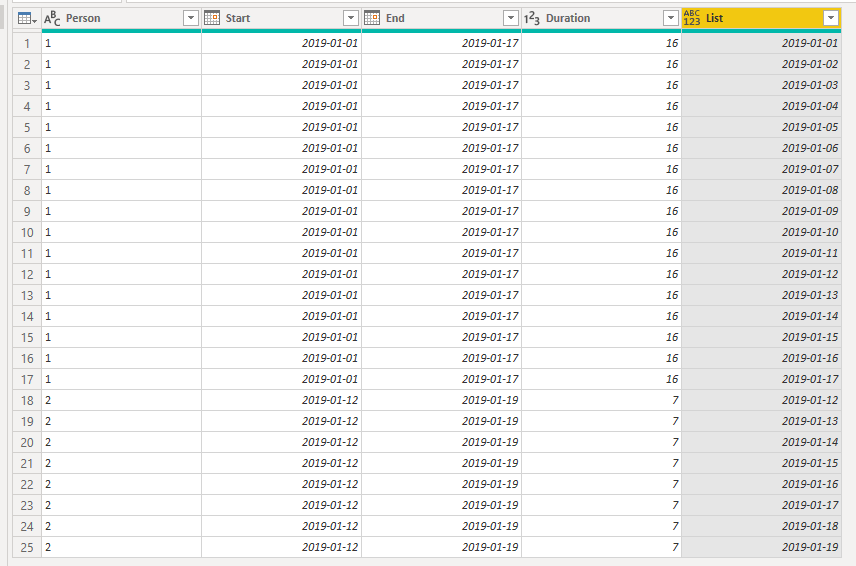Click List cell 2019-01-12 in row 18
Viewport: 856px width, 566px height.
(761, 400)
